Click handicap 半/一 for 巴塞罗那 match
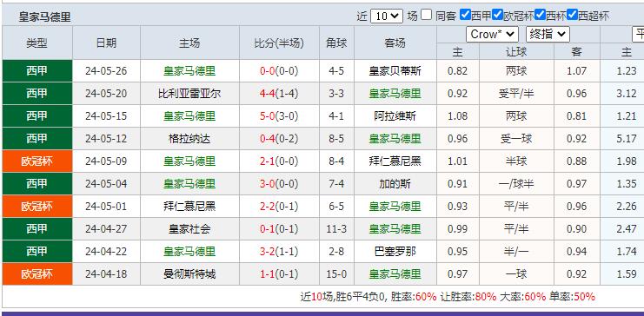644x316 pixels. (516, 252)
